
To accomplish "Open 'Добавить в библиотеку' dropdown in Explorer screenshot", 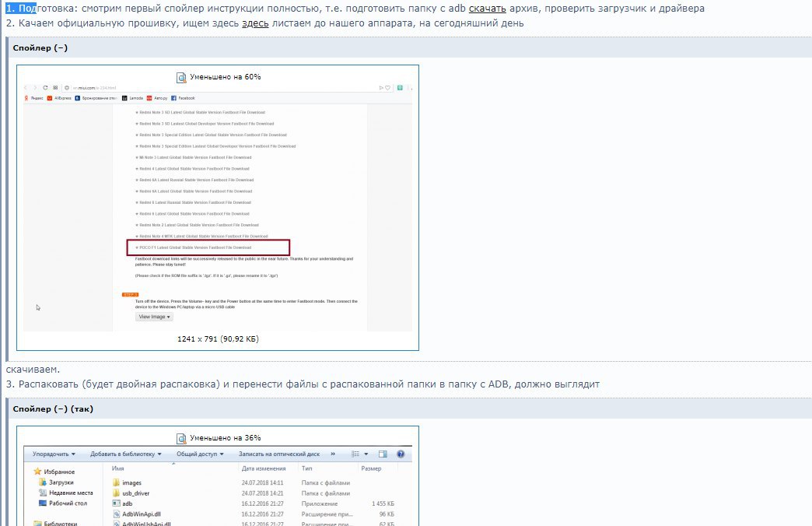I will [x=126, y=454].
